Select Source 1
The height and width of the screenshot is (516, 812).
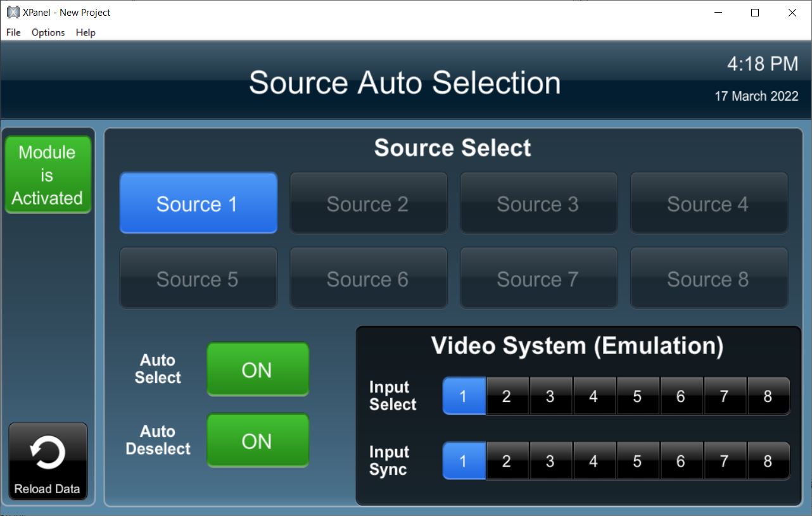[x=198, y=203]
